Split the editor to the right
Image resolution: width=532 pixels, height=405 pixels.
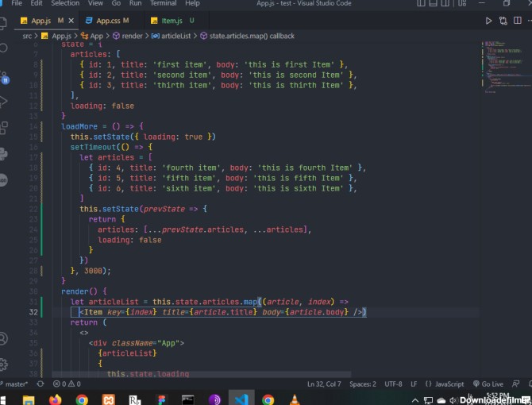[x=518, y=21]
